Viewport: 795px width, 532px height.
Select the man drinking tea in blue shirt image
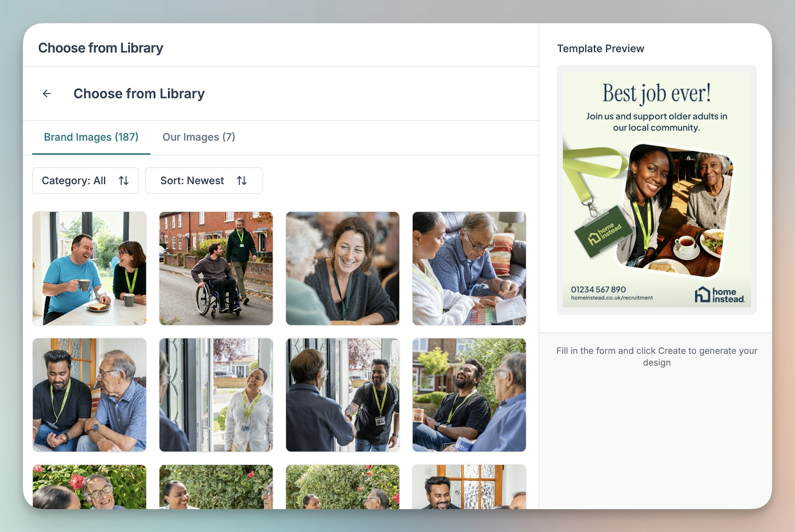tap(90, 268)
